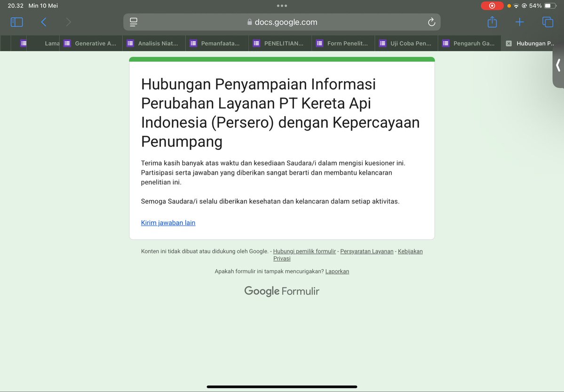The width and height of the screenshot is (564, 392).
Task: Switch to the Generative A... tab
Action: point(91,43)
